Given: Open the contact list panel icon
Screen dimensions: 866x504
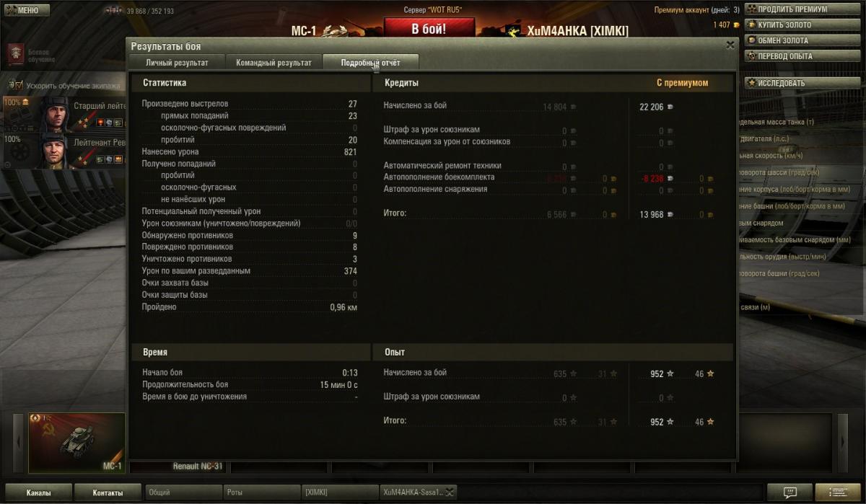Looking at the screenshot, I should click(837, 492).
